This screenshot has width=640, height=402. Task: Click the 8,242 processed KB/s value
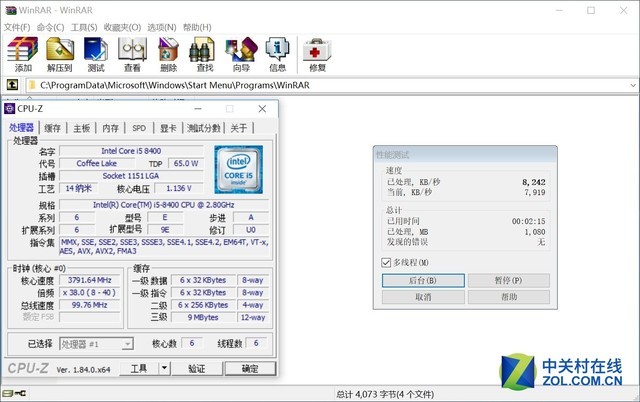(x=533, y=182)
